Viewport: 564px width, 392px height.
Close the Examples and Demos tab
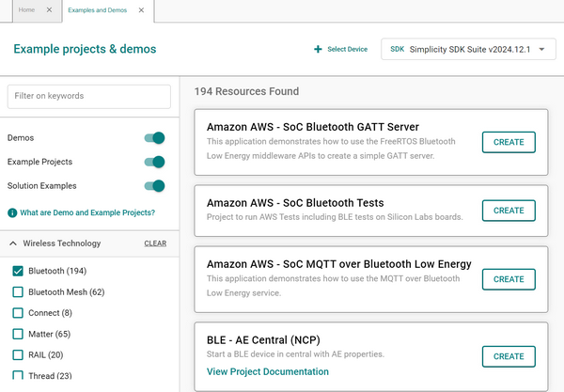coord(141,10)
